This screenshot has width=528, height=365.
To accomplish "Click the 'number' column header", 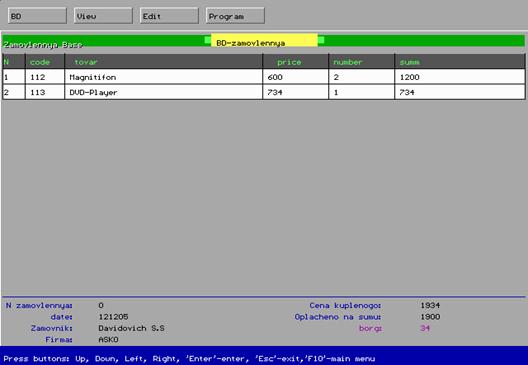I will (x=361, y=62).
